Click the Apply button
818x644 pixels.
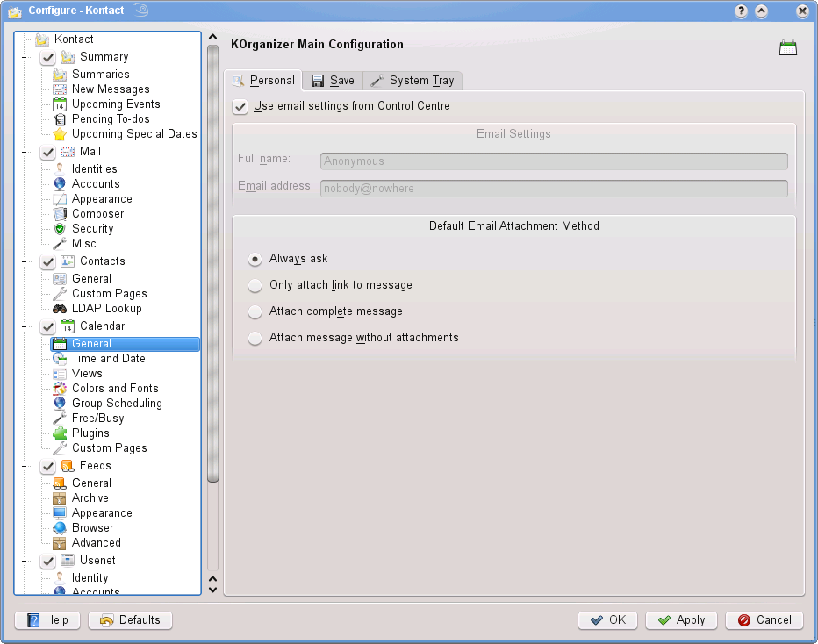pos(681,620)
